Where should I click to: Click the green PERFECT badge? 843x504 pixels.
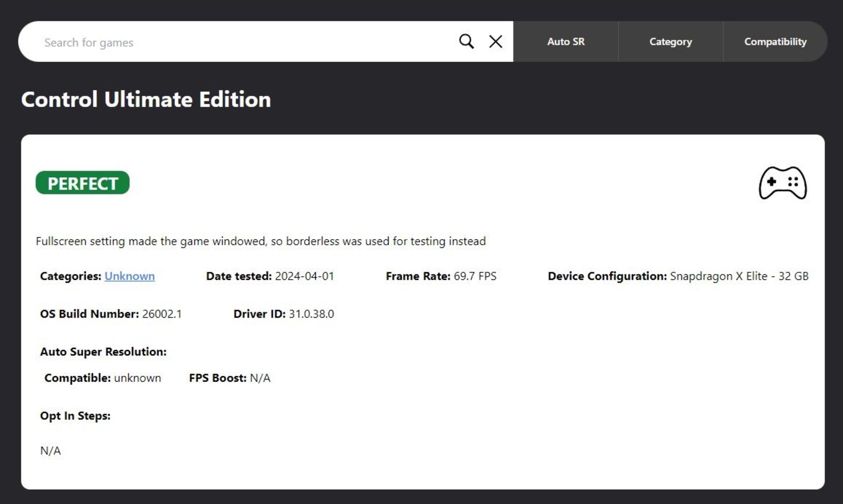[x=83, y=183]
